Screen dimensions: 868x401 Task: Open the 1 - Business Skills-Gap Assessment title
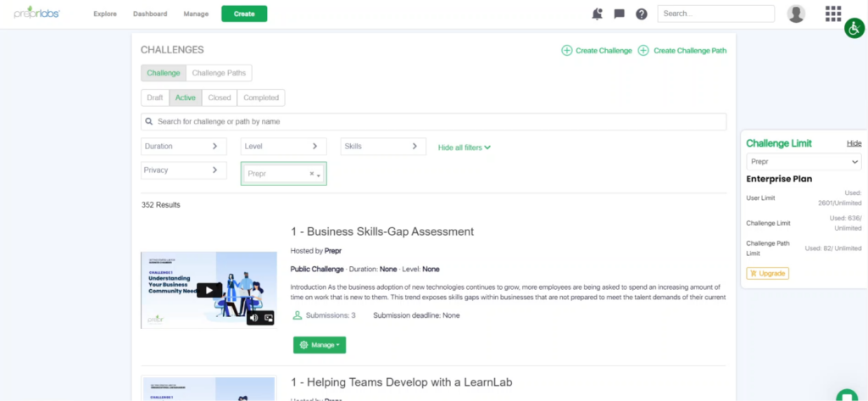click(382, 231)
